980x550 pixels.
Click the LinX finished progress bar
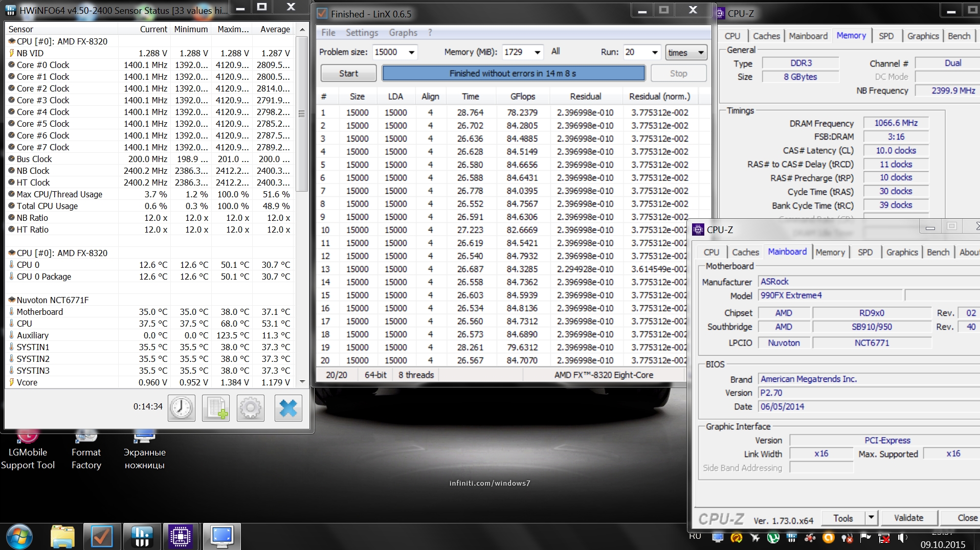pyautogui.click(x=513, y=73)
